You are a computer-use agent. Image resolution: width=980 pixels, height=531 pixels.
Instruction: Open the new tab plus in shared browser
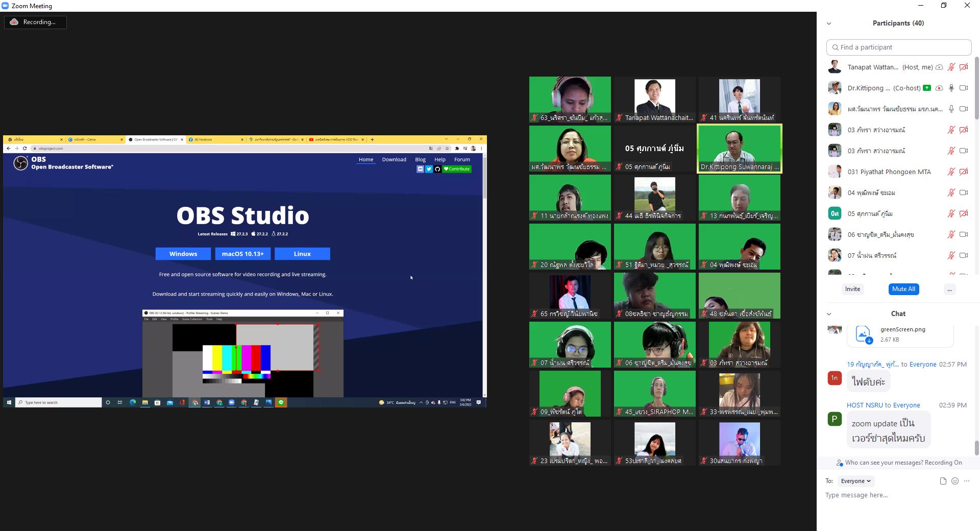372,139
